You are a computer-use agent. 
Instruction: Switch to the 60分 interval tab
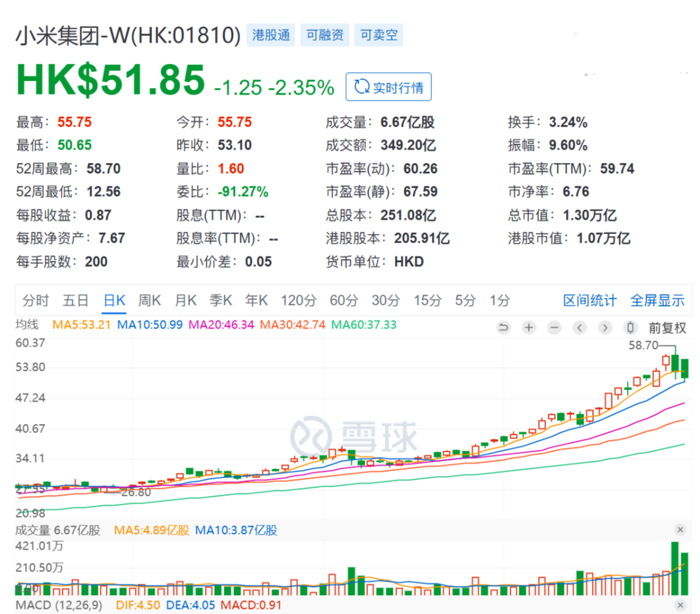coord(344,301)
